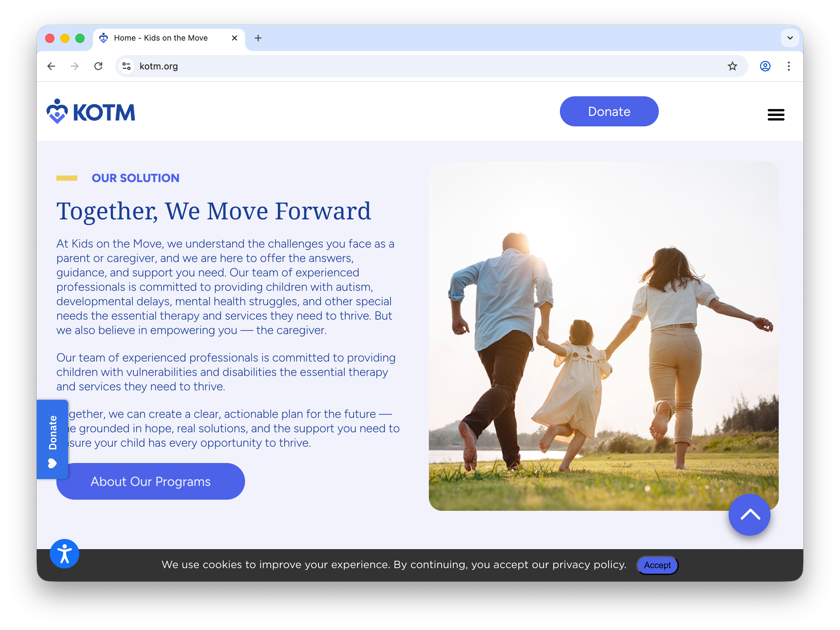Open About Our Programs

(150, 481)
